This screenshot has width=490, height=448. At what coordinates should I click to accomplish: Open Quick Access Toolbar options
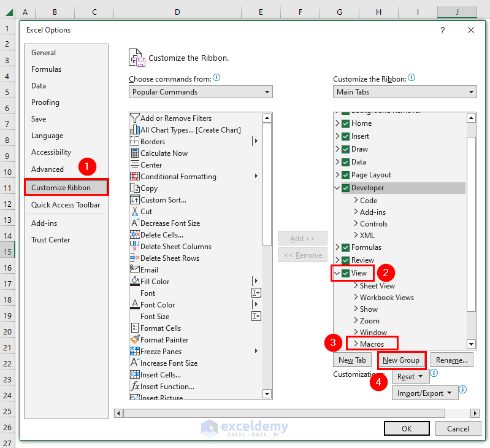[x=66, y=205]
